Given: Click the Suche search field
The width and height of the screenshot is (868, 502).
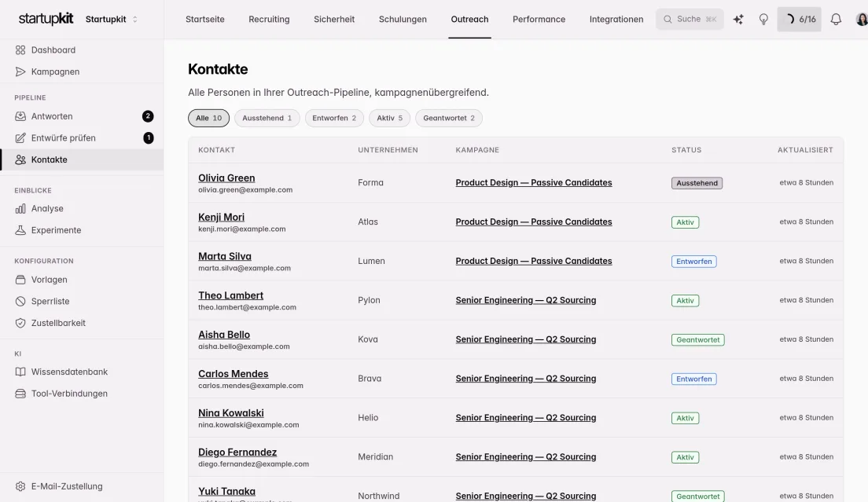Looking at the screenshot, I should click(x=690, y=20).
